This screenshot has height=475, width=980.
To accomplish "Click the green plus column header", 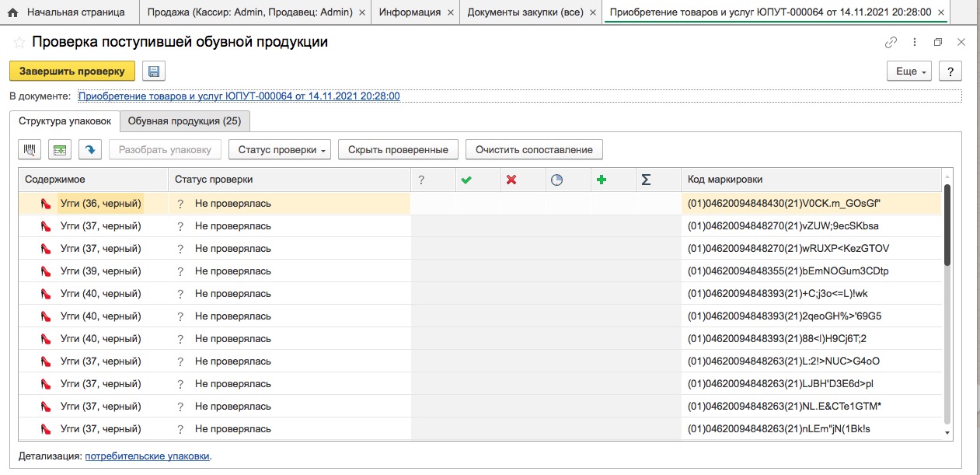I will click(x=602, y=180).
